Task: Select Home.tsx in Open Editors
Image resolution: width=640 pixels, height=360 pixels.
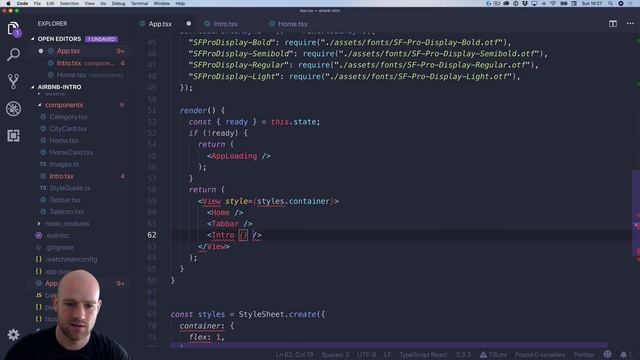Action: click(71, 75)
